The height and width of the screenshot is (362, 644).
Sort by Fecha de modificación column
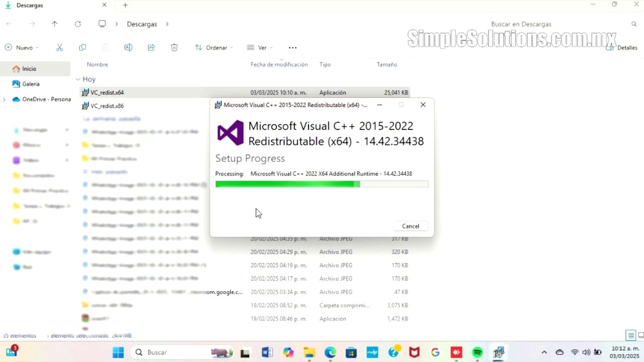point(279,64)
